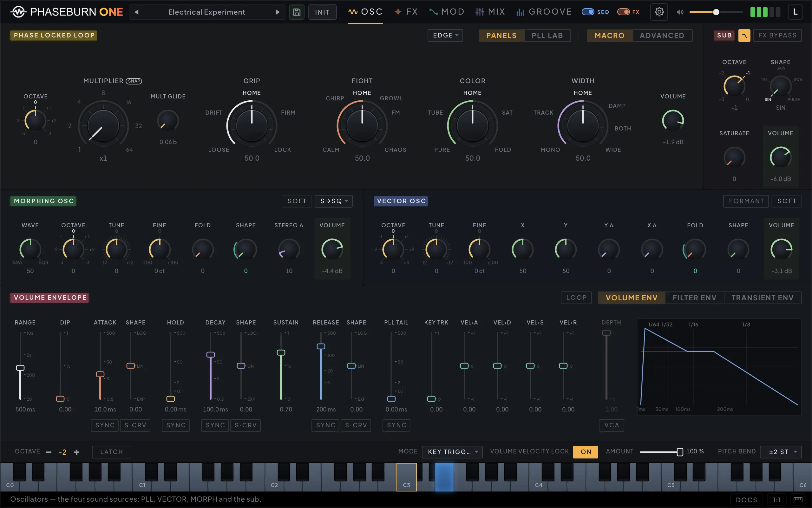
Task: Mute output via the speaker icon
Action: click(x=680, y=12)
